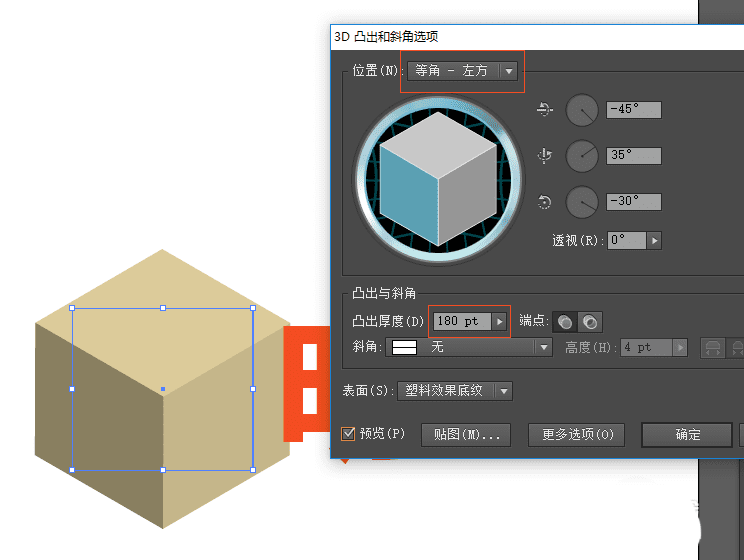This screenshot has width=744, height=560.
Task: Click the top-left selection handle on canvas
Action: [72, 308]
